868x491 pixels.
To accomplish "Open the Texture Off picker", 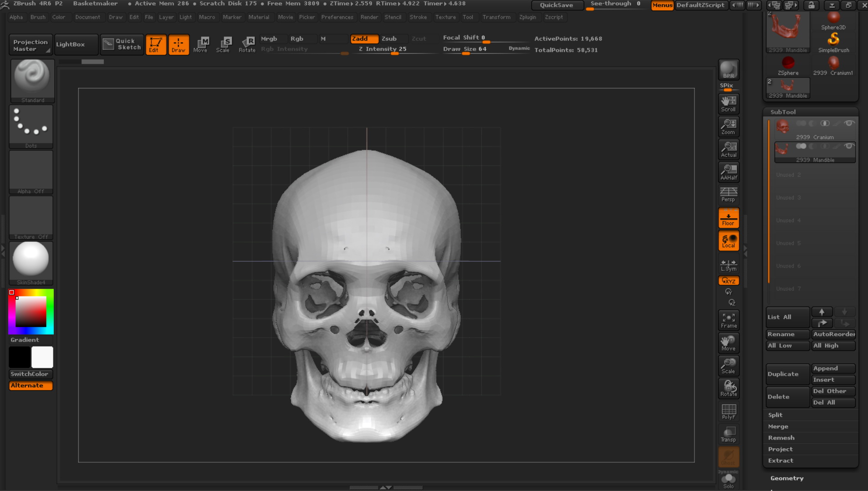I will coord(31,217).
